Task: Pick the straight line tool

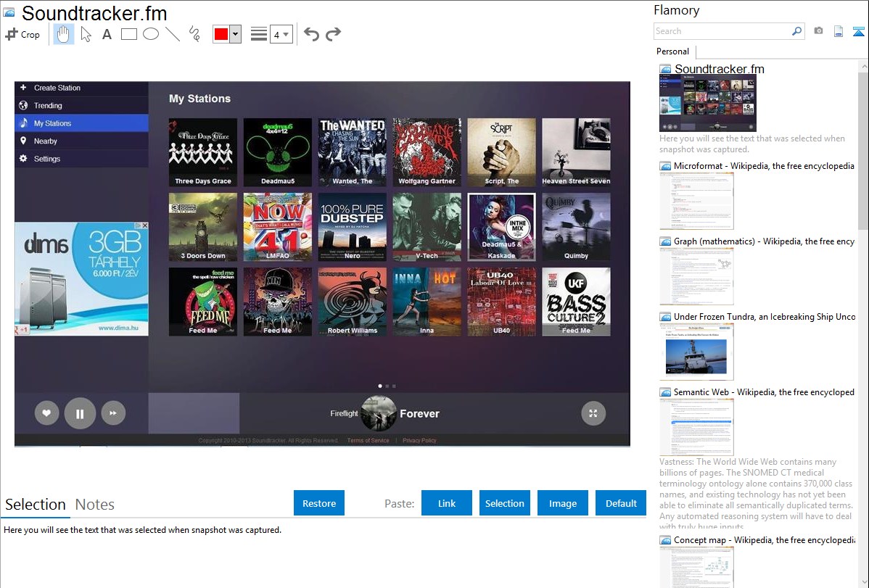Action: [173, 34]
